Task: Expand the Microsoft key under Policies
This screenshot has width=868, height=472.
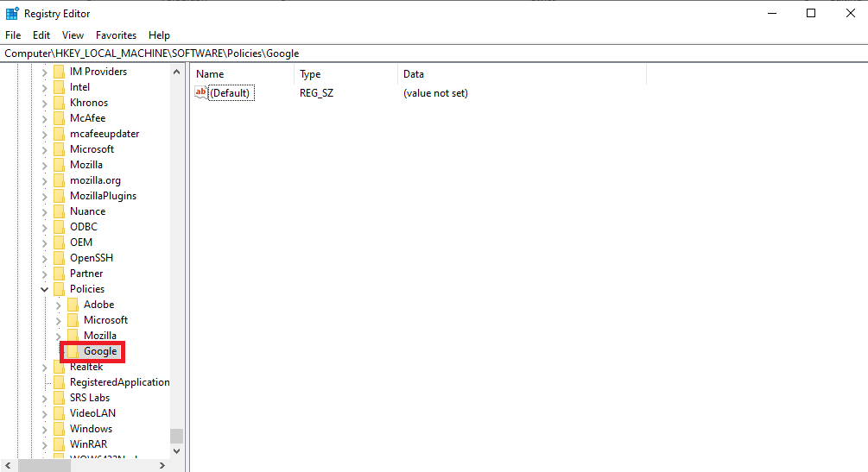Action: tap(58, 320)
